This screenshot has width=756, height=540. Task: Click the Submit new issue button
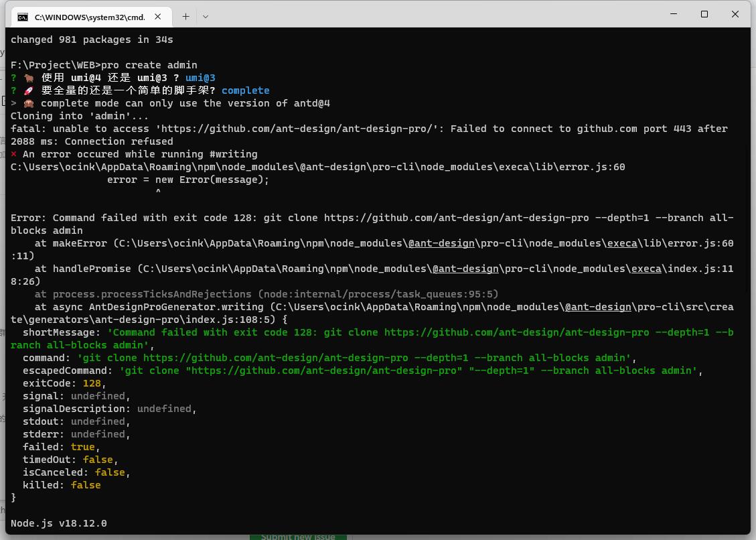pyautogui.click(x=298, y=536)
